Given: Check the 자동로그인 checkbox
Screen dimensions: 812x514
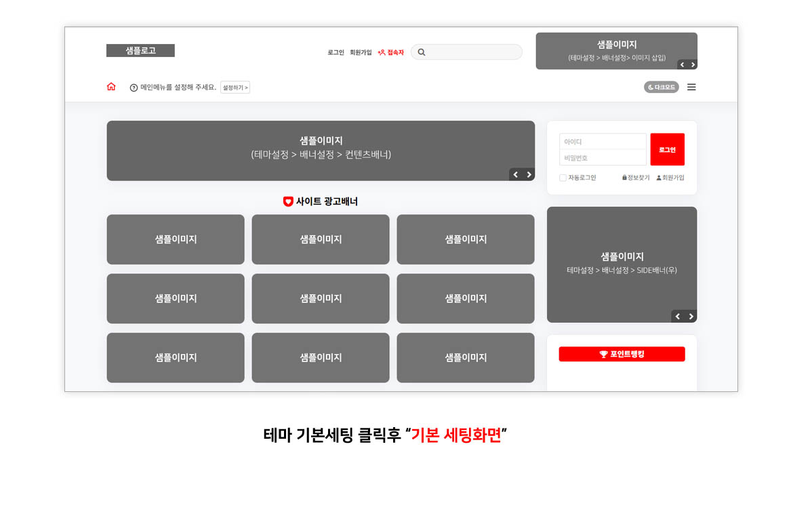Looking at the screenshot, I should [563, 178].
